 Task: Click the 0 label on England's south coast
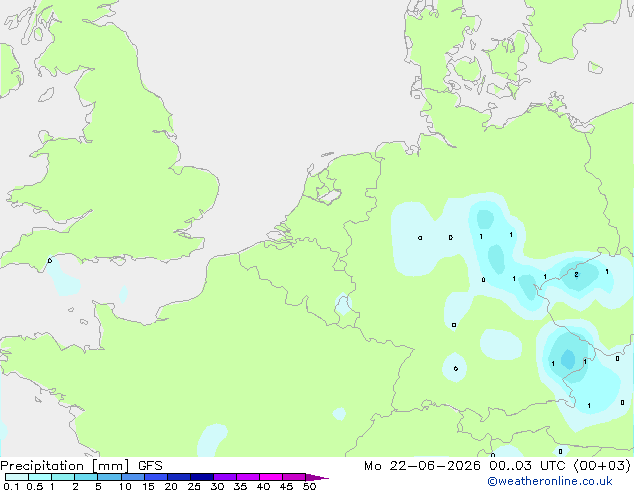(50, 260)
